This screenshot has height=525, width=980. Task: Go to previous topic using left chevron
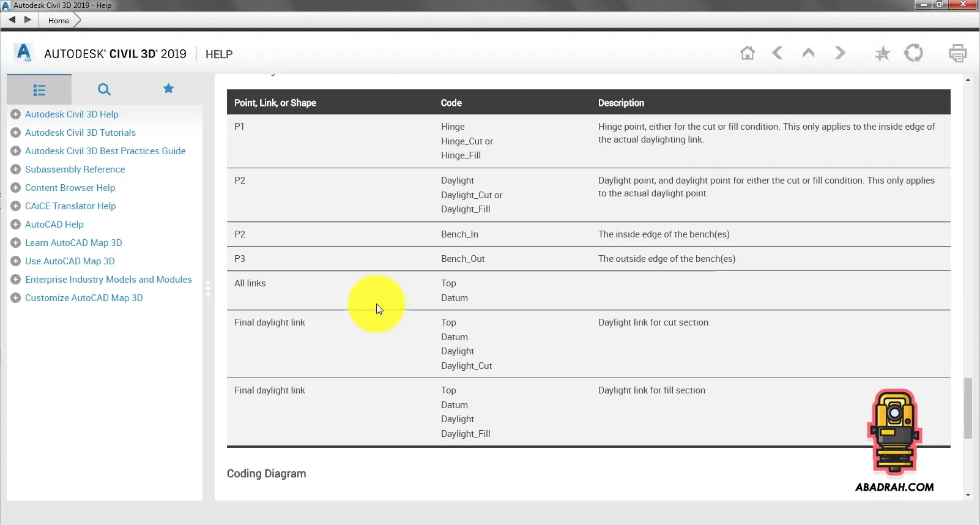coord(778,53)
